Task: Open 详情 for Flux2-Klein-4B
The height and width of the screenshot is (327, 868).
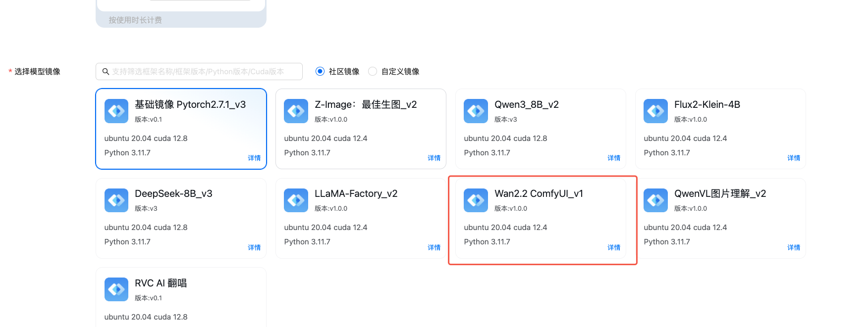Action: click(794, 158)
